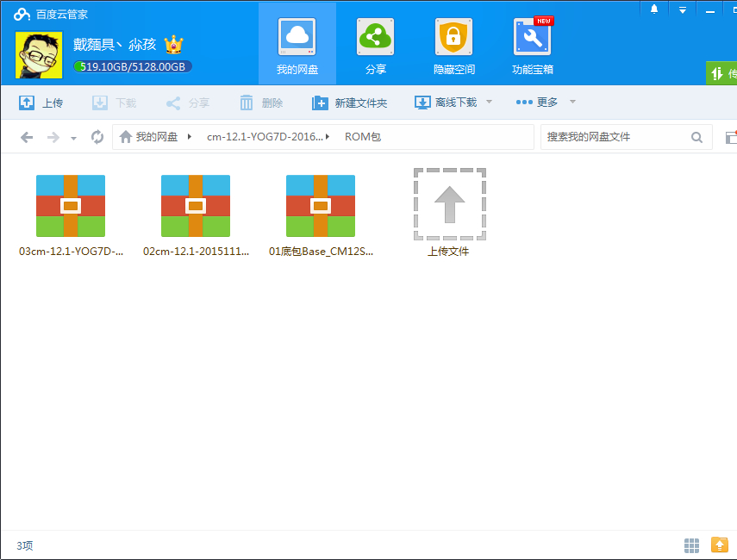The height and width of the screenshot is (560, 737).
Task: Select the 03cm-12.1-YOG7D archive file
Action: [71, 215]
